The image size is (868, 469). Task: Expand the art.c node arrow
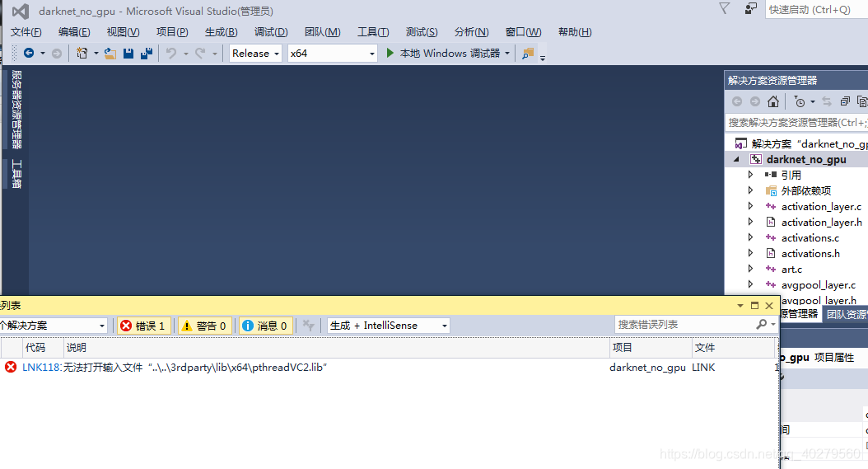click(x=750, y=269)
